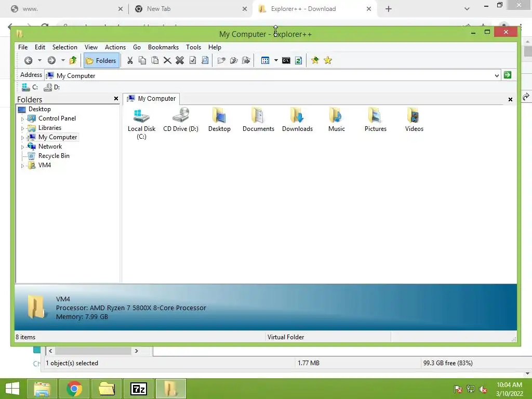Close the current Explorer++ tab
This screenshot has height=399, width=532.
[510, 99]
